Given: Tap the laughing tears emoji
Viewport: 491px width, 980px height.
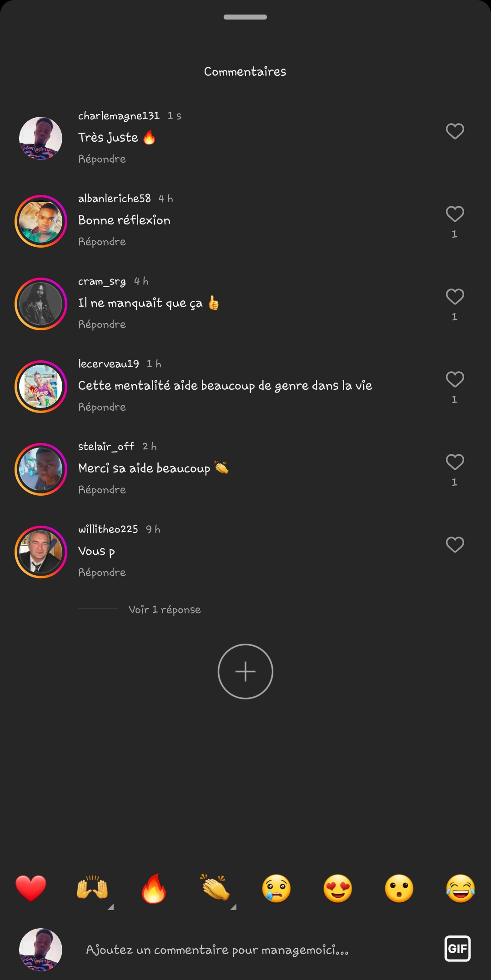Looking at the screenshot, I should pyautogui.click(x=461, y=888).
